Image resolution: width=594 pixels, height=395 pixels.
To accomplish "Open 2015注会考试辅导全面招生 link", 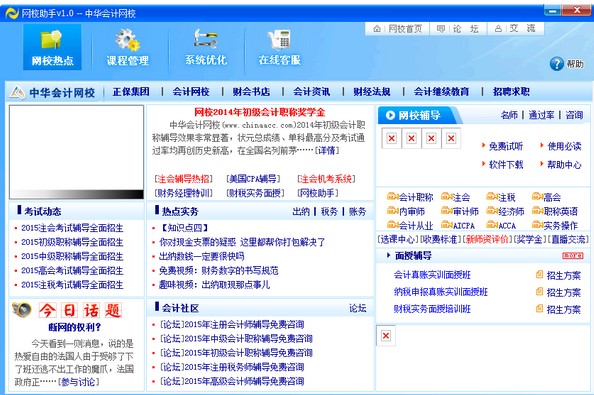I will (72, 228).
